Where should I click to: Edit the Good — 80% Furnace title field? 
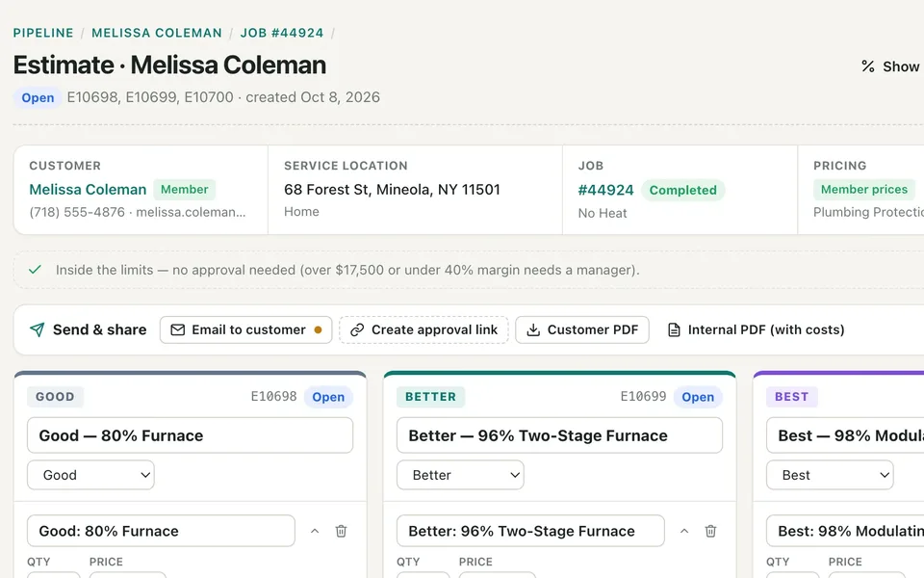tap(190, 435)
